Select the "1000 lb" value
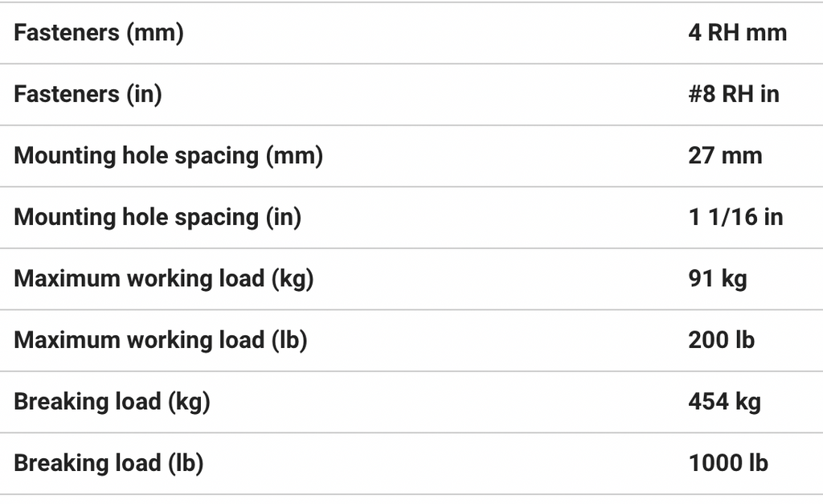Viewport: 823px width, 504px height. [x=728, y=463]
